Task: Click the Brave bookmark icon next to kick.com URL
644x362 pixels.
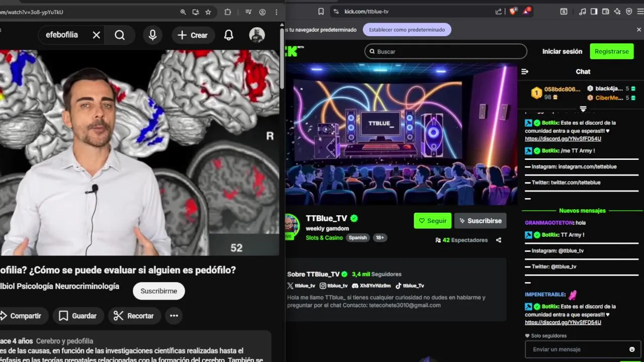Action: (x=321, y=12)
